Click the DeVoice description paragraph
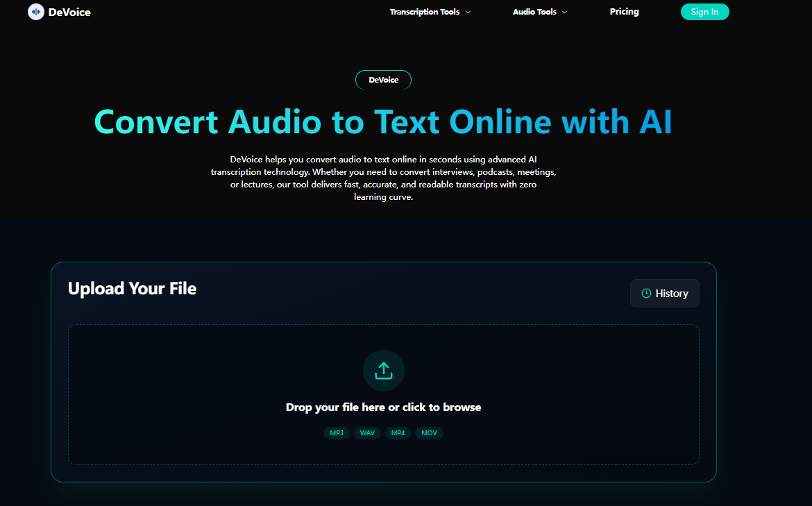 [x=383, y=178]
